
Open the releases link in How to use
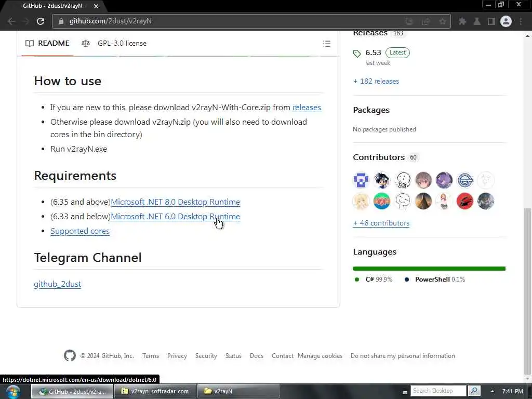[x=307, y=107]
